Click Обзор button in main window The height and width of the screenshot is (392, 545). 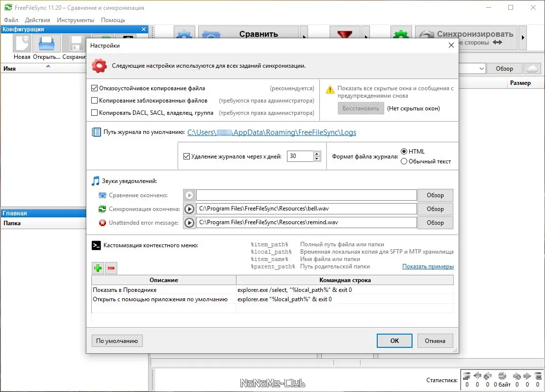504,69
